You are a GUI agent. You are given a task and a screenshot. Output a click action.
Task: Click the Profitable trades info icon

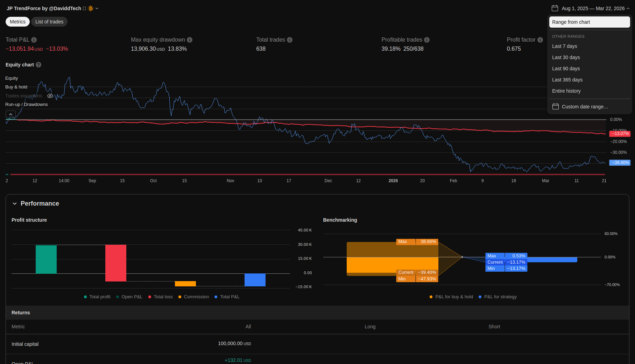tap(427, 40)
